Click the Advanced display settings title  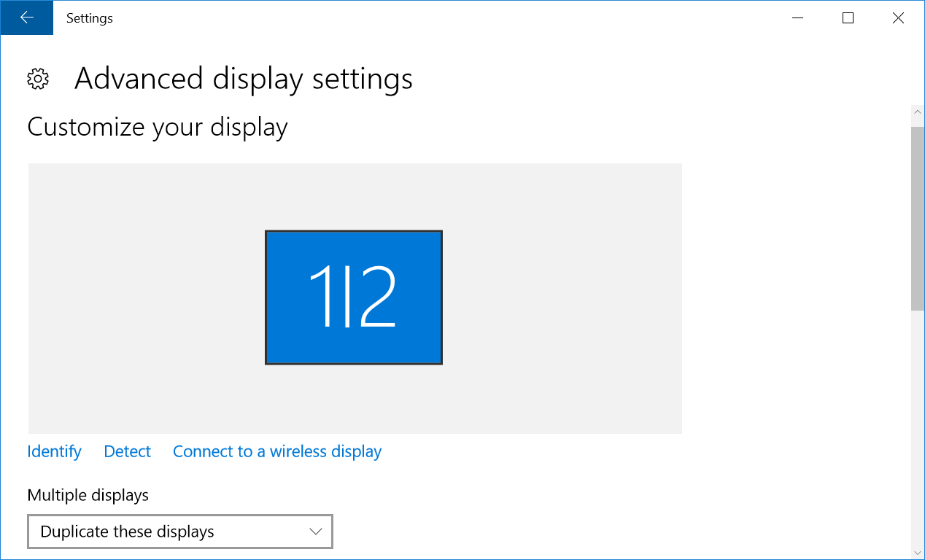[244, 79]
